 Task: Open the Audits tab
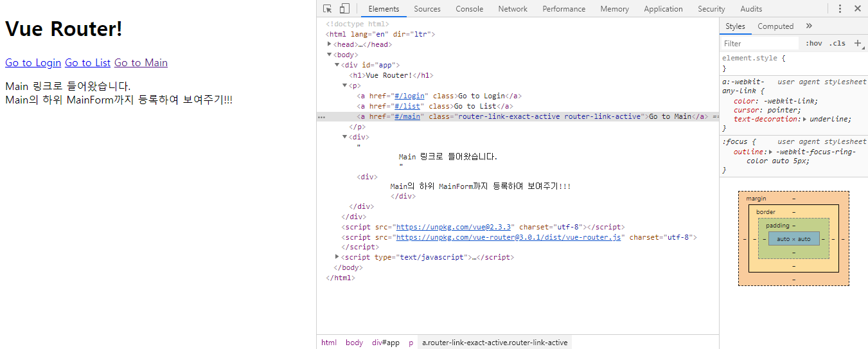(751, 9)
